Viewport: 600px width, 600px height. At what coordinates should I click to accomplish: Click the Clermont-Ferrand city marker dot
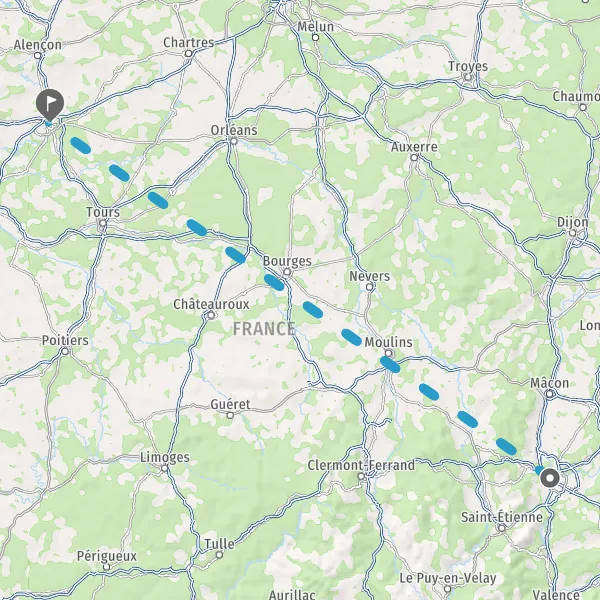pyautogui.click(x=361, y=476)
